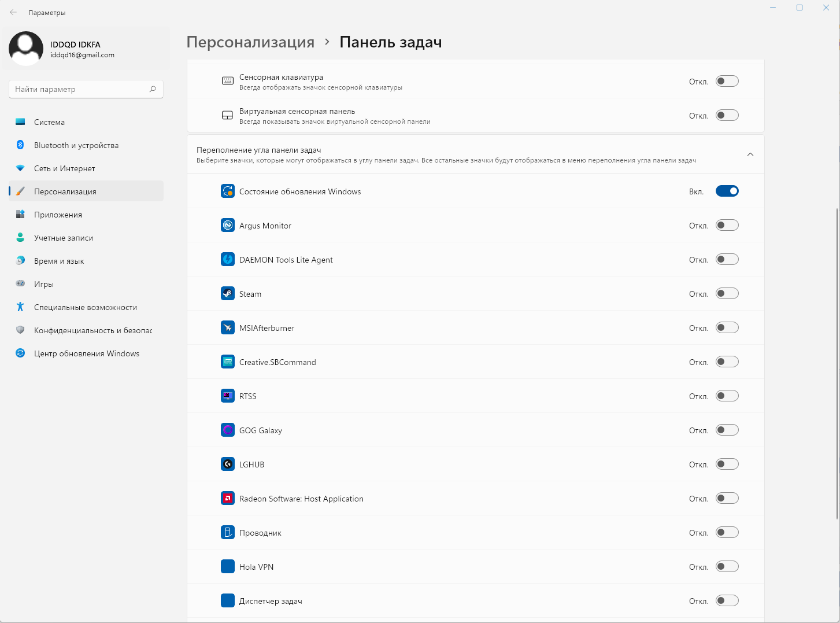Click the back arrow button

[x=13, y=12]
